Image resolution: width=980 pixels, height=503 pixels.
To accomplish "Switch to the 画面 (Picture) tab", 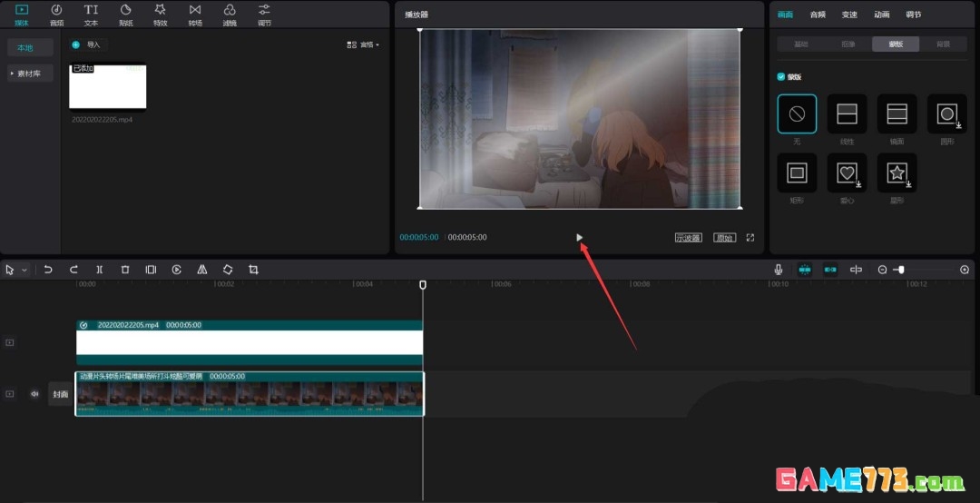I will coord(785,15).
